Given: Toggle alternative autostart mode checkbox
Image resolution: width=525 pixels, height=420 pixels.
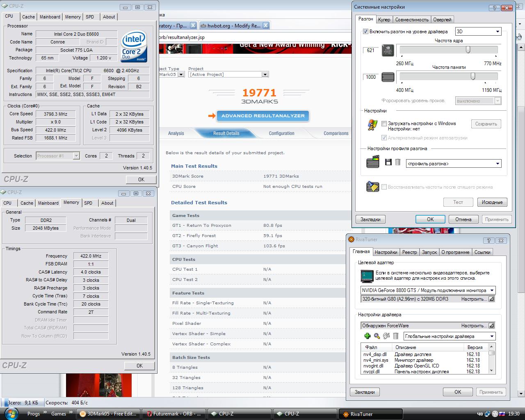Looking at the screenshot, I should click(x=384, y=138).
